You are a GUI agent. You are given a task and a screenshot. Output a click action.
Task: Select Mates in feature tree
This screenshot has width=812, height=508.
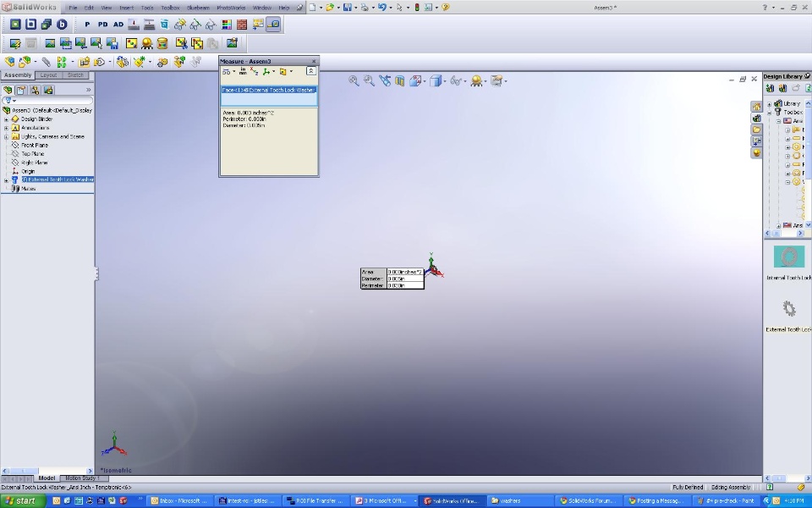click(29, 189)
